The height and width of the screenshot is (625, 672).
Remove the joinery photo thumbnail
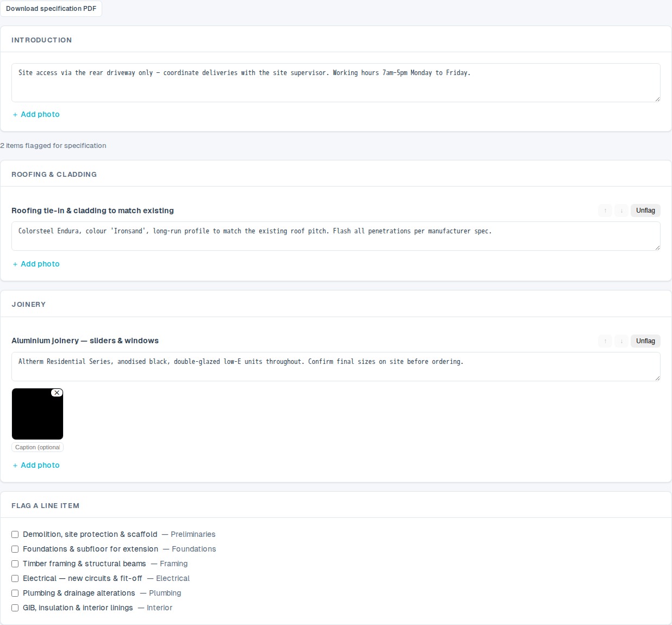click(x=57, y=393)
